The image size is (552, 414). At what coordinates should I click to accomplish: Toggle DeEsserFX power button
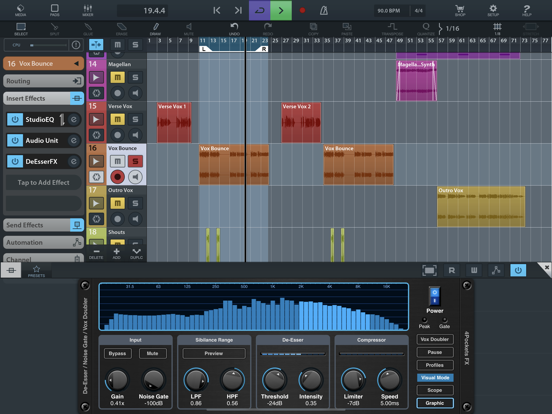click(x=15, y=161)
